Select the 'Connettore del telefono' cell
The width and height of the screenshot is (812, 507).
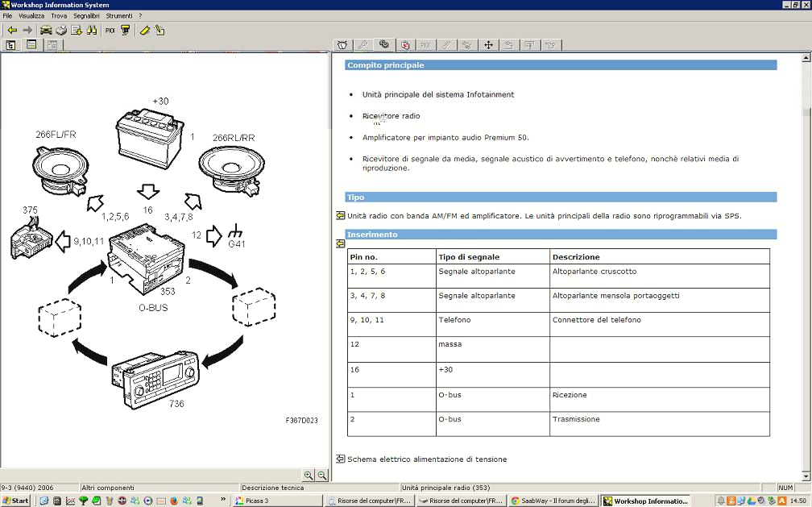pos(659,324)
